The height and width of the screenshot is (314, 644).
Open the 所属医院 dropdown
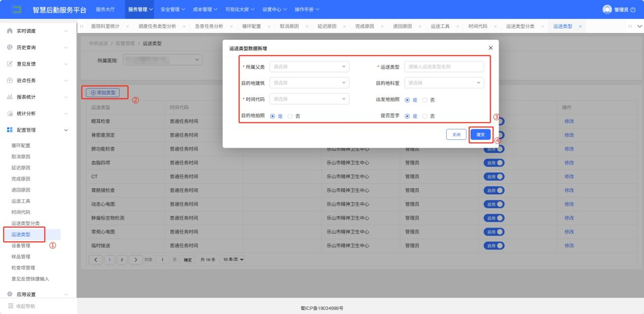pyautogui.click(x=163, y=60)
